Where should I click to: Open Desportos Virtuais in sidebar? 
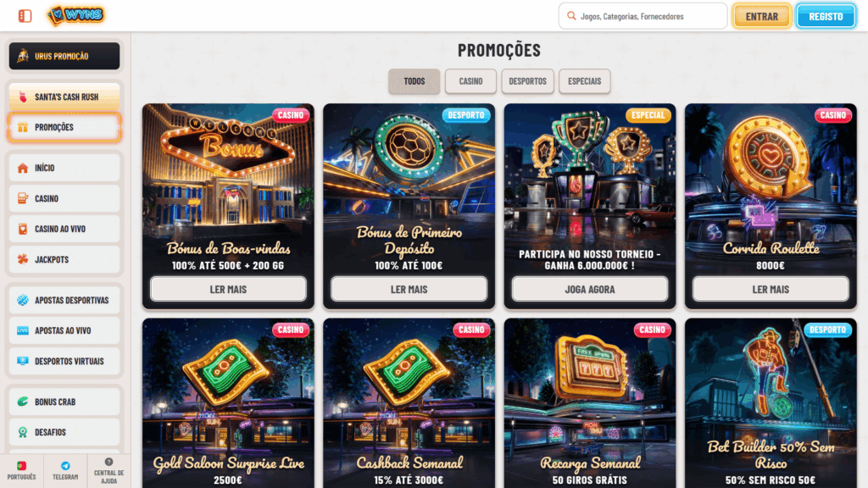coord(64,361)
